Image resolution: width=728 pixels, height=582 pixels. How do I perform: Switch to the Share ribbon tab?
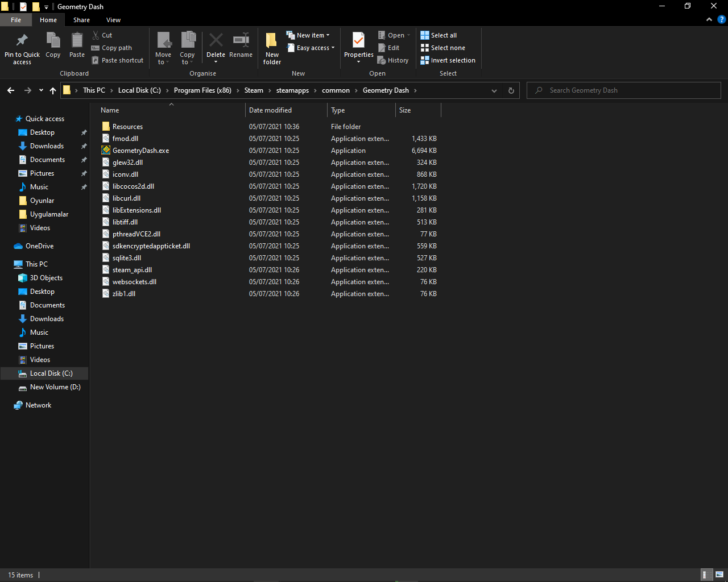click(x=81, y=20)
